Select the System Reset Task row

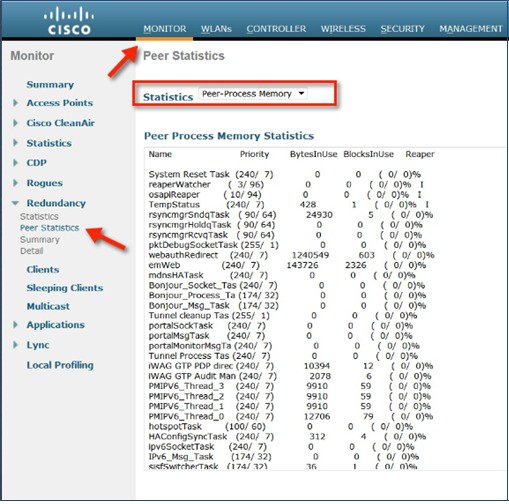coord(285,174)
